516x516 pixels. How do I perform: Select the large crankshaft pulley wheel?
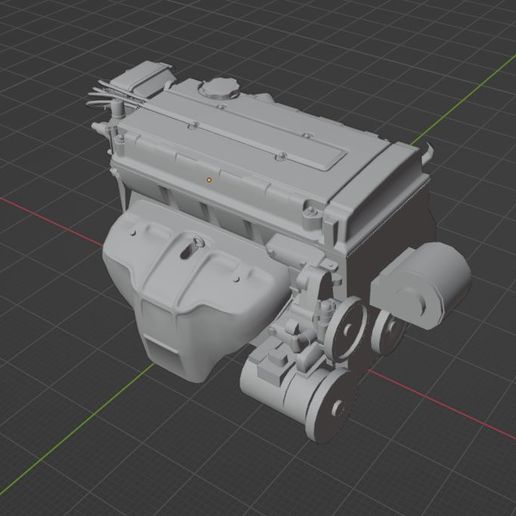[345, 329]
